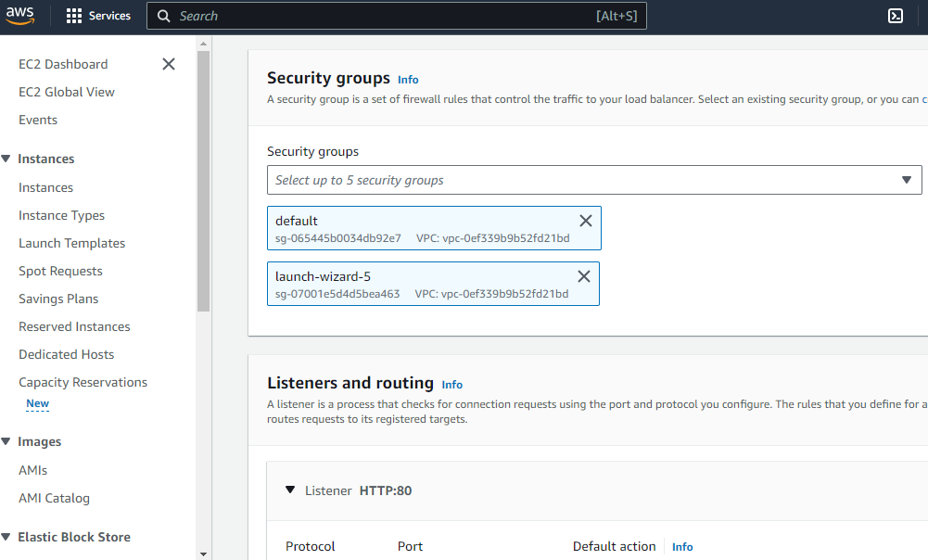Launch the CloudShell terminal icon
The width and height of the screenshot is (928, 560).
click(x=896, y=16)
